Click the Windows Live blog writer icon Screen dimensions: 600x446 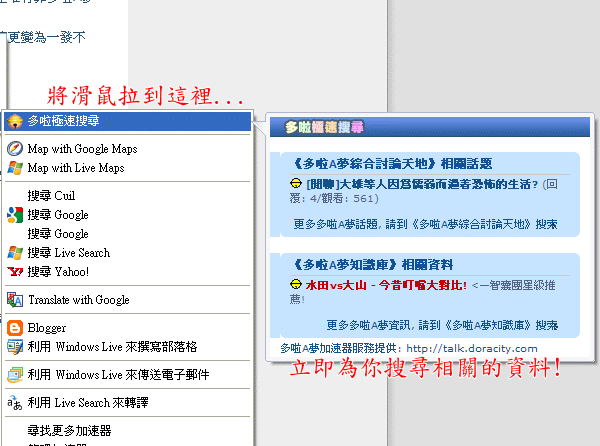[x=15, y=347]
